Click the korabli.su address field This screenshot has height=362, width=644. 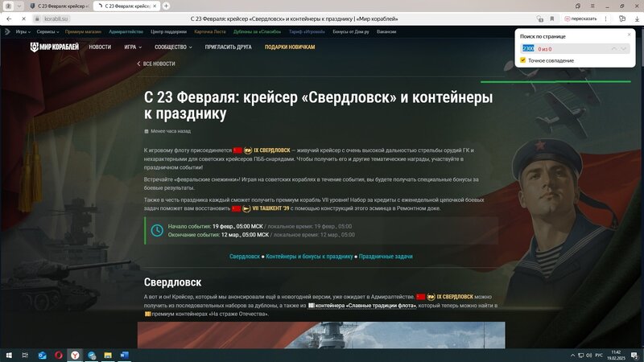pos(56,19)
